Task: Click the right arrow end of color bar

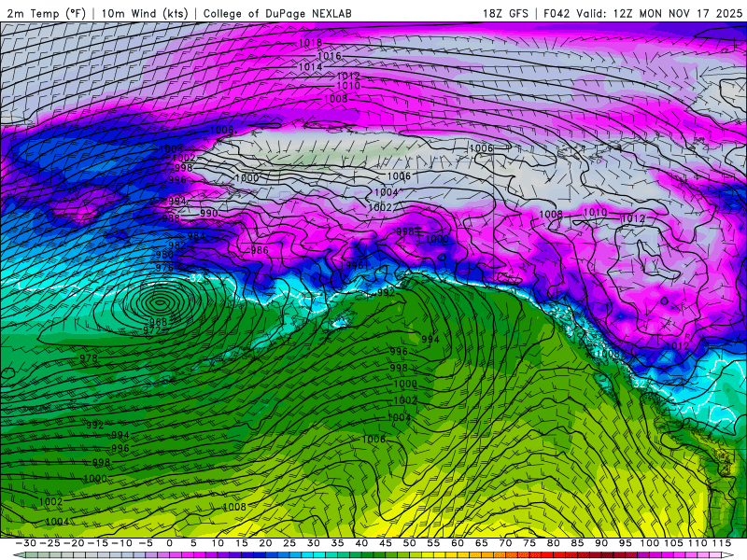Action: pos(728,555)
